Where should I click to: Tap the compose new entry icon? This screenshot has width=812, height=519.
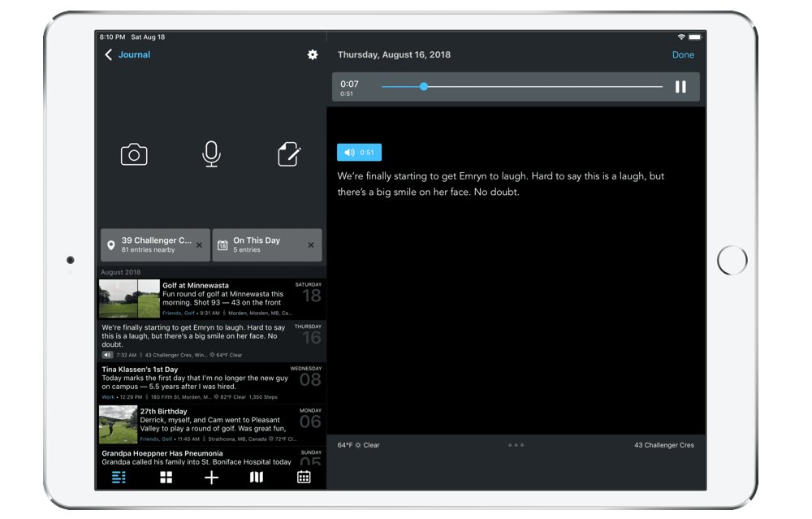pyautogui.click(x=289, y=154)
